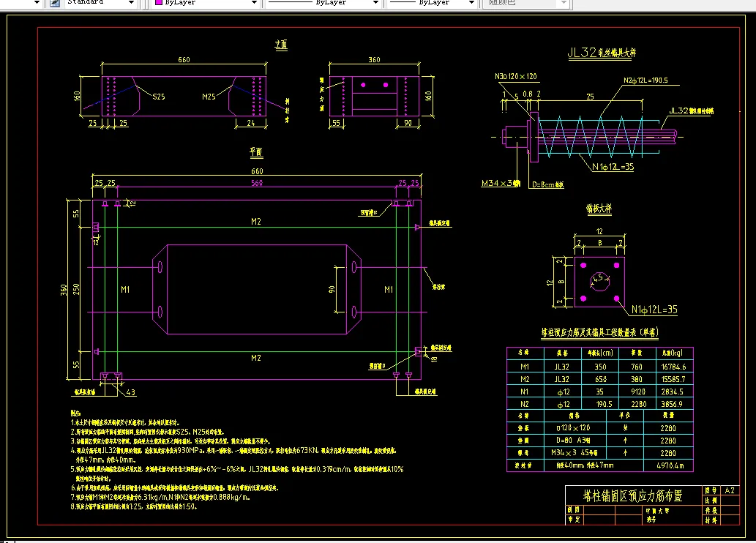Click table cell 16784.6
Screen dimensions: 756x543
click(673, 367)
